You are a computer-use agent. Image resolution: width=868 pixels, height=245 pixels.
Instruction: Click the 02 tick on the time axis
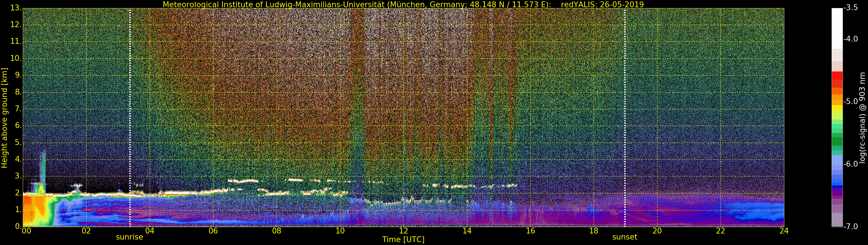coord(86,231)
